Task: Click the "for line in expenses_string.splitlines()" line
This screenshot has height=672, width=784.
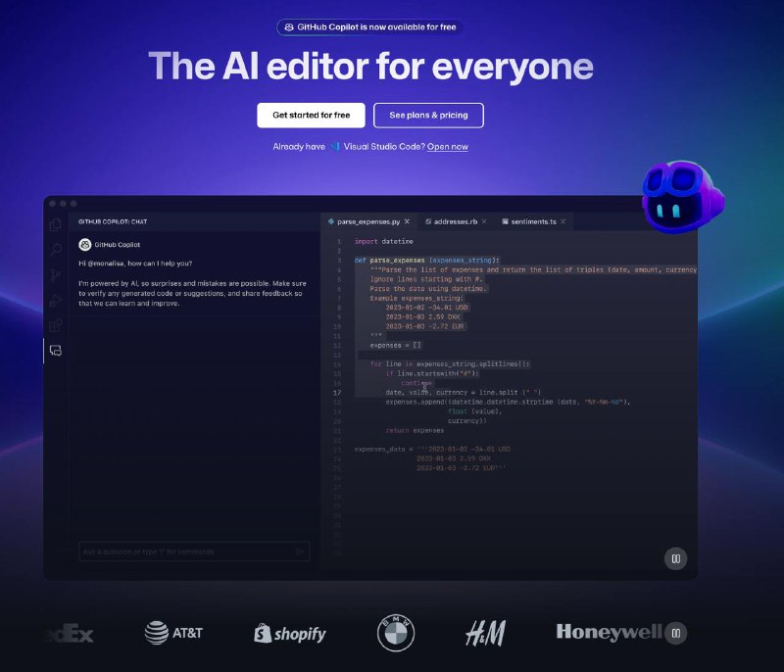Action: [450, 364]
